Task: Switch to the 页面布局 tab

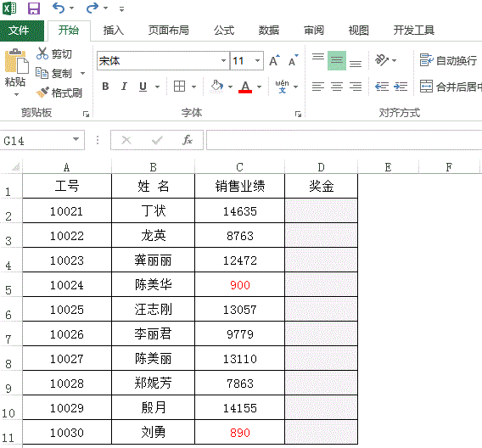Action: click(169, 31)
